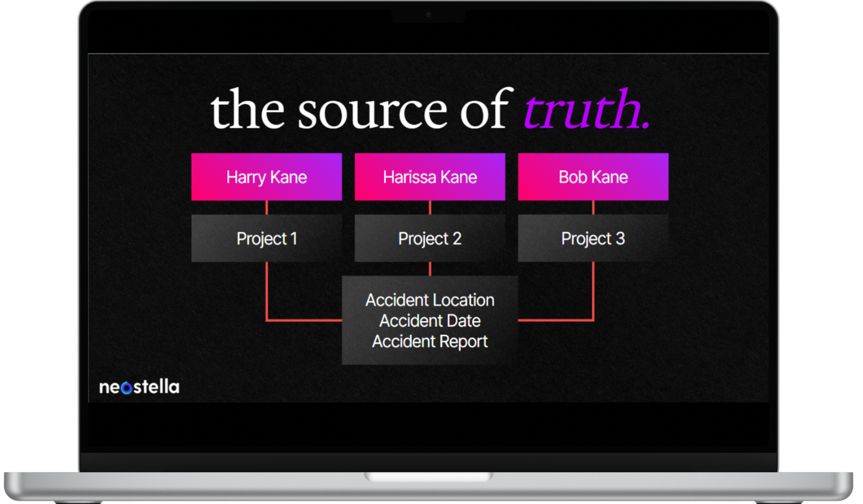Click the white 'the source of' heading text

[x=360, y=110]
